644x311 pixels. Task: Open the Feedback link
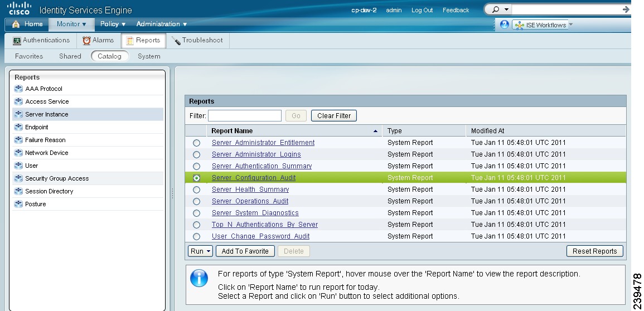click(456, 10)
